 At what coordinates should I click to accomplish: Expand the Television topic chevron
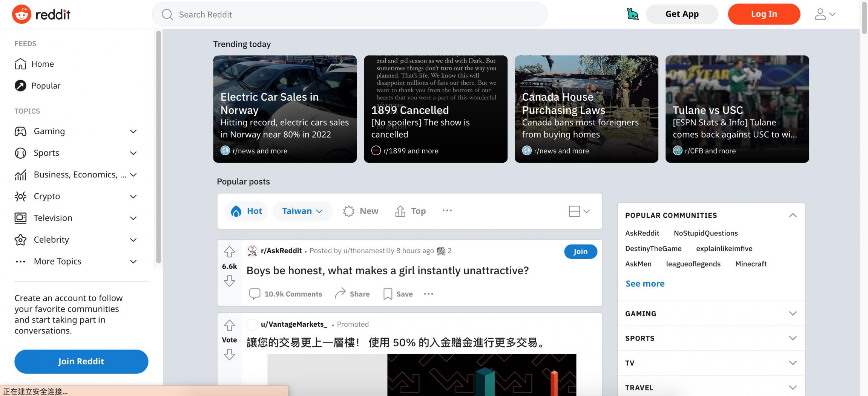coord(133,218)
